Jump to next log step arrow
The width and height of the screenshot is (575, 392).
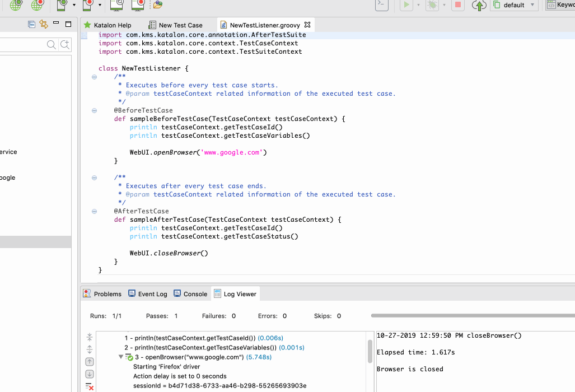click(x=90, y=374)
